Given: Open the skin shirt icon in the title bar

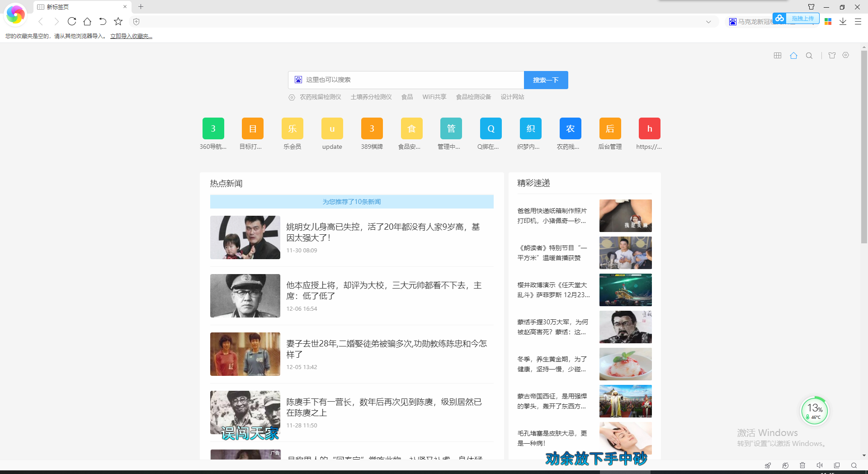Looking at the screenshot, I should pyautogui.click(x=811, y=7).
